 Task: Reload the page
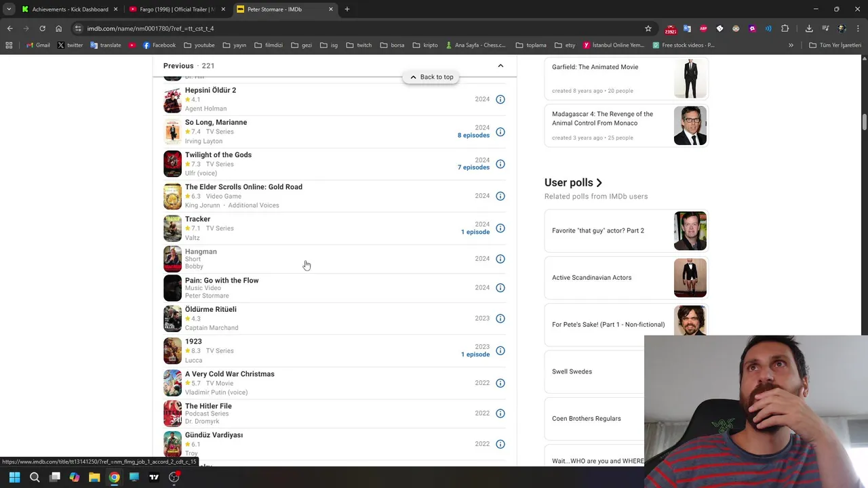pos(42,28)
